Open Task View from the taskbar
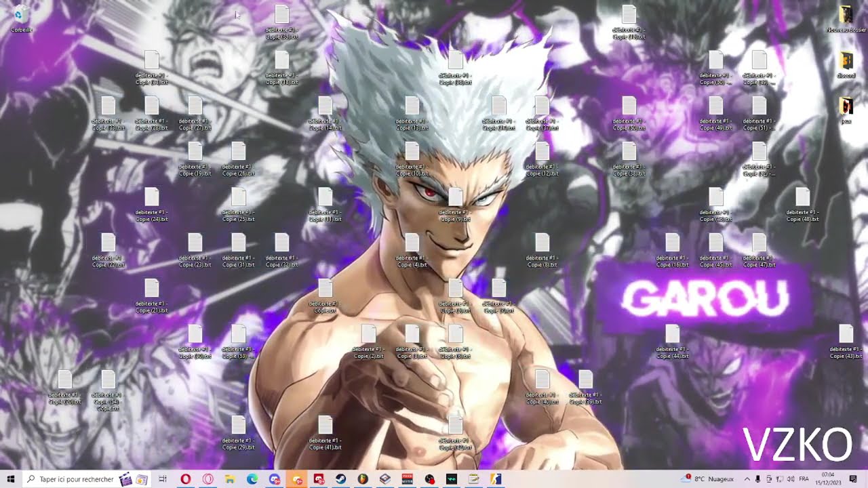Viewport: 868px width, 488px height. [x=163, y=479]
